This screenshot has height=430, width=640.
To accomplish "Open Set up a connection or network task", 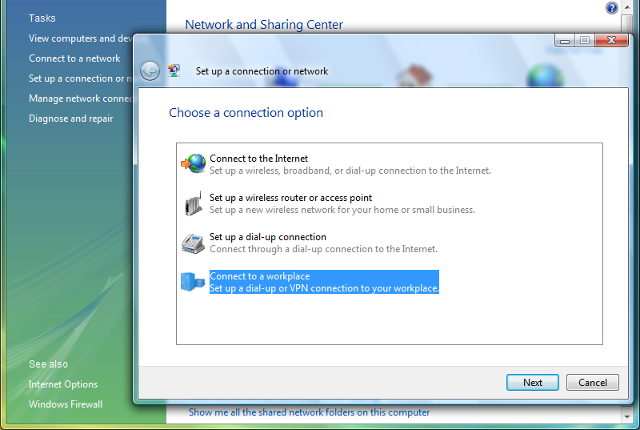I will coord(80,78).
